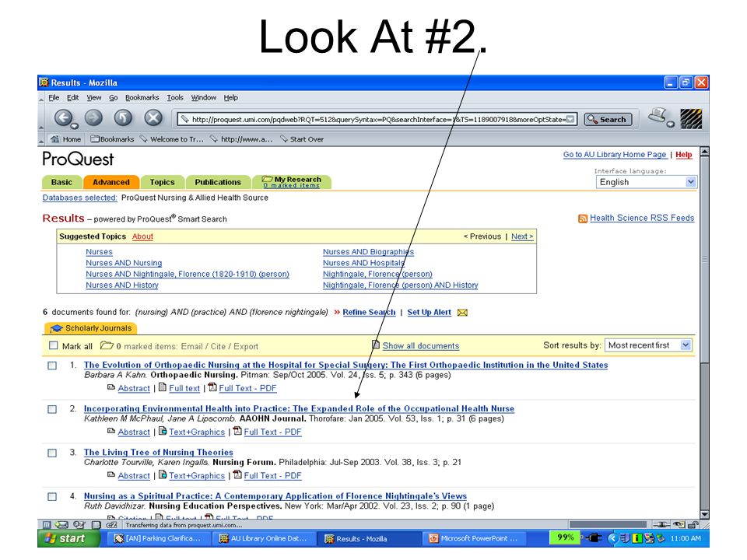Click the envelope icon beside Set Up Alert

(x=462, y=313)
